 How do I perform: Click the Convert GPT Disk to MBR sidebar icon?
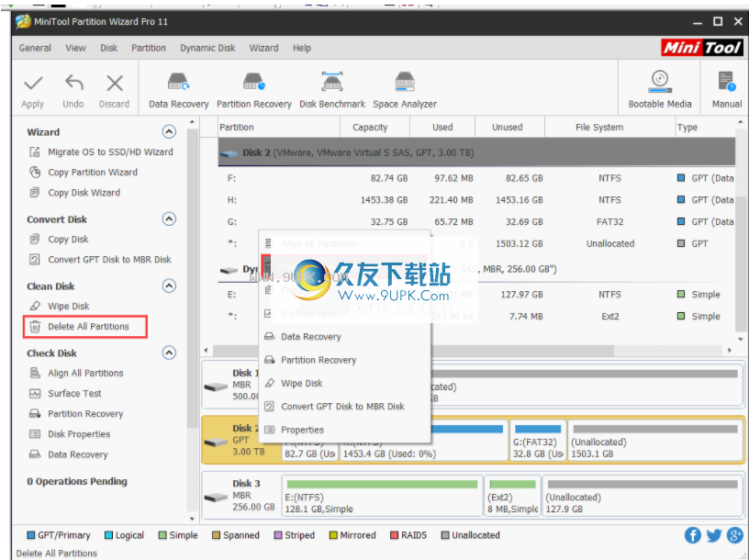coord(35,260)
